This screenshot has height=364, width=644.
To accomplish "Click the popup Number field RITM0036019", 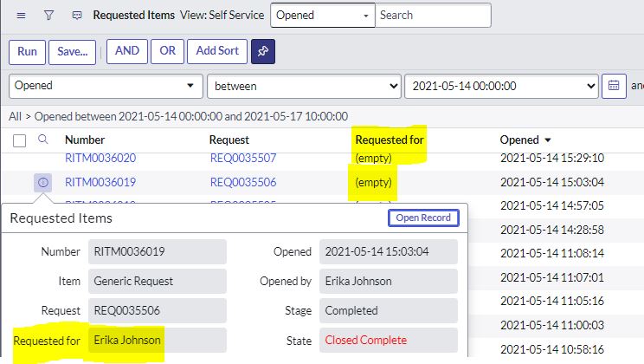I will click(x=158, y=251).
